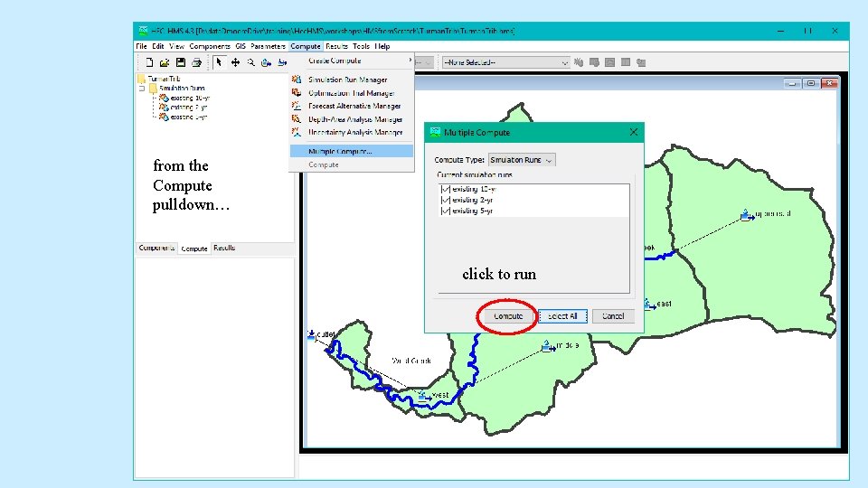Click the Select All button
Screen dimensions: 868x488
click(562, 316)
